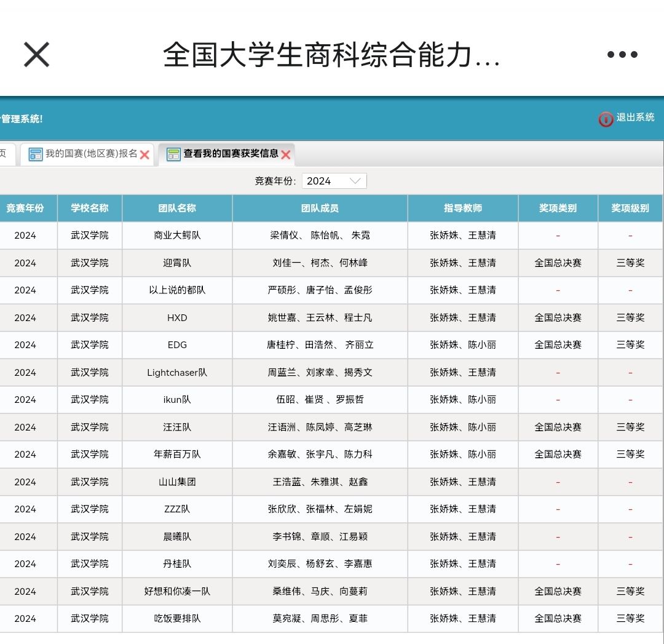Open the three-dot more options menu
The image size is (664, 644).
click(x=622, y=55)
